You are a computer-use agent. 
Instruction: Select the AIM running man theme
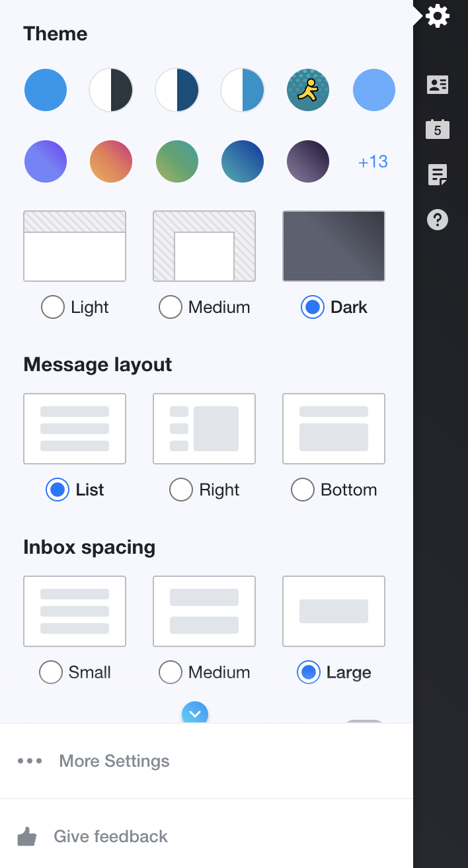pyautogui.click(x=308, y=90)
